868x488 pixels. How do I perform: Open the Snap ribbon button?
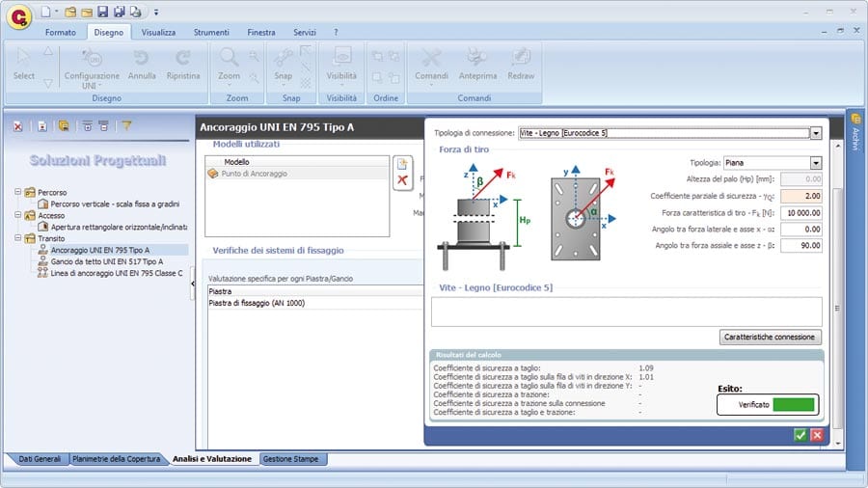coord(283,68)
